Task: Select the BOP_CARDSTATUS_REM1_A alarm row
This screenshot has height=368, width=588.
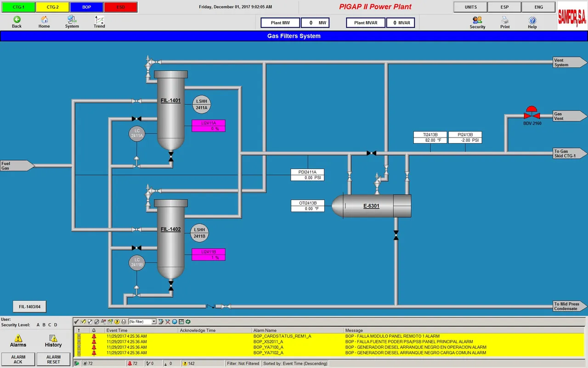Action: click(x=329, y=336)
